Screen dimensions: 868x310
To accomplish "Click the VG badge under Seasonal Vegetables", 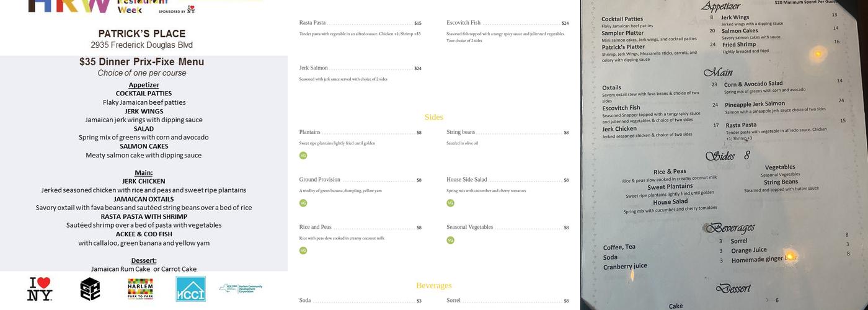I will click(x=450, y=240).
